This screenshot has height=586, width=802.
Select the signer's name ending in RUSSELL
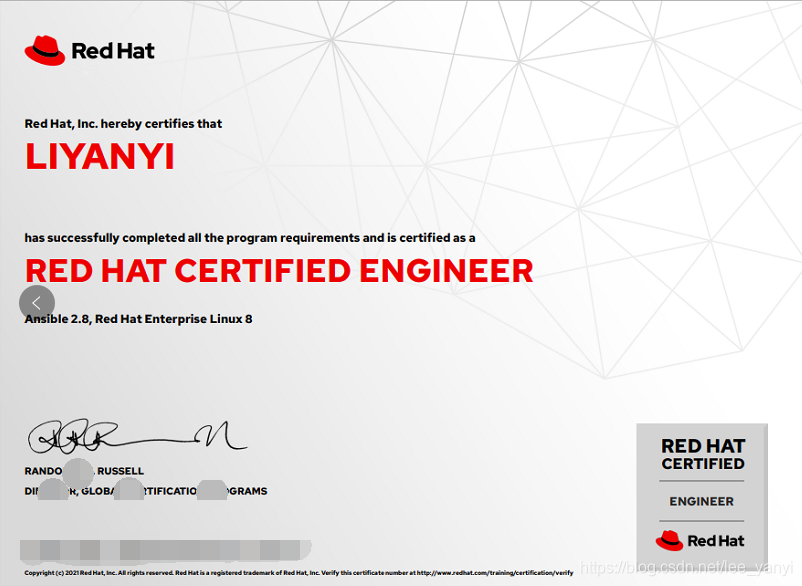(84, 471)
